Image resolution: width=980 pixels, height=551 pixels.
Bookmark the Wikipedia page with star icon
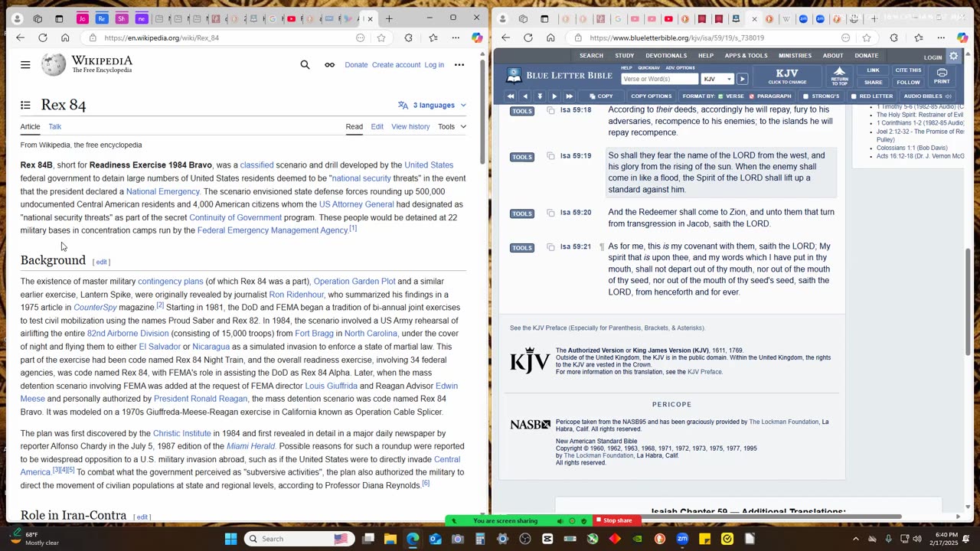pos(381,37)
